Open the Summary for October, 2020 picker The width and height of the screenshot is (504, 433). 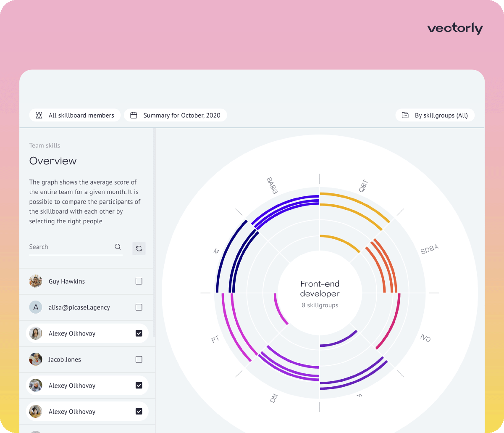pos(176,115)
